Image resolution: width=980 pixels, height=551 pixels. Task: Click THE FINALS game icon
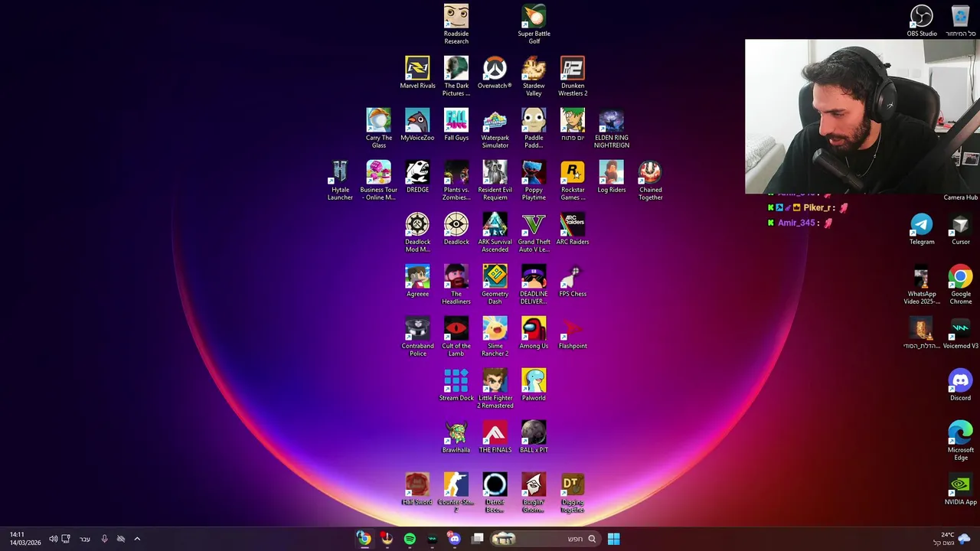[x=495, y=437]
